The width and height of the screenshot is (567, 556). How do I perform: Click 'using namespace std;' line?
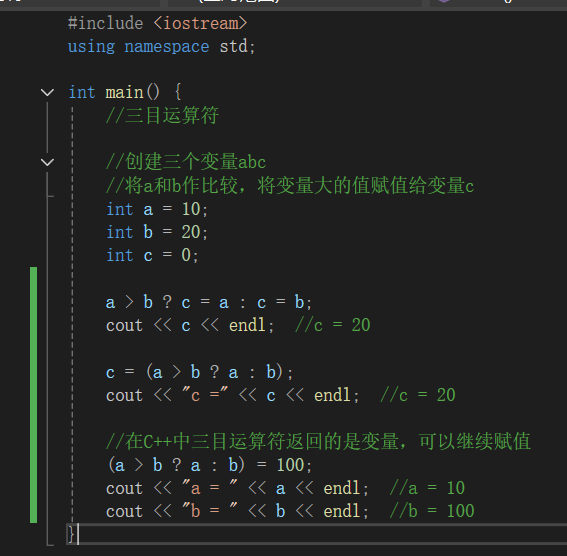[x=161, y=47]
